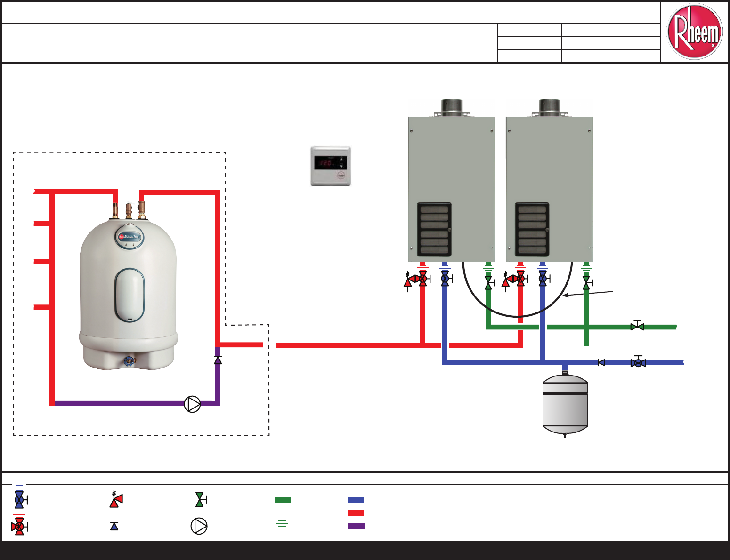Toggle the green valve on the gas supply line
730x560 pixels.
click(x=637, y=326)
